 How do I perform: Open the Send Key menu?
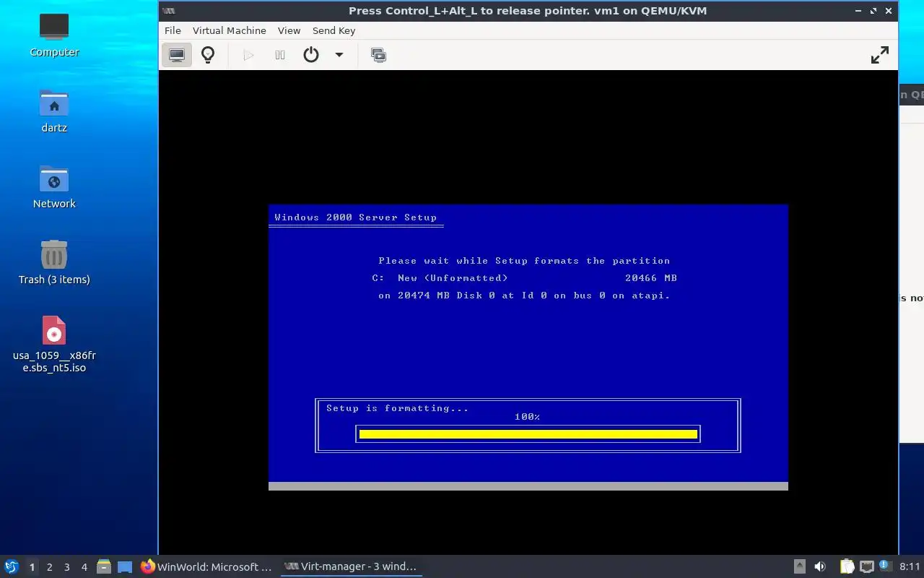coord(334,30)
